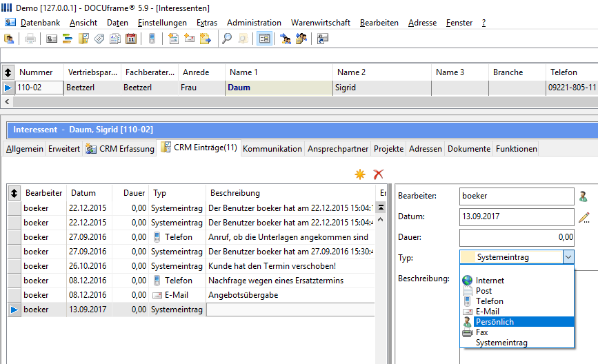This screenshot has width=598, height=364.
Task: Click the new note with arrow icon
Action: tap(205, 39)
